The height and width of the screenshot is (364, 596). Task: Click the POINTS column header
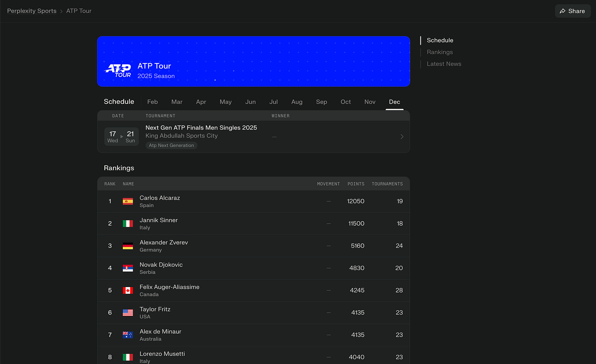coord(356,184)
